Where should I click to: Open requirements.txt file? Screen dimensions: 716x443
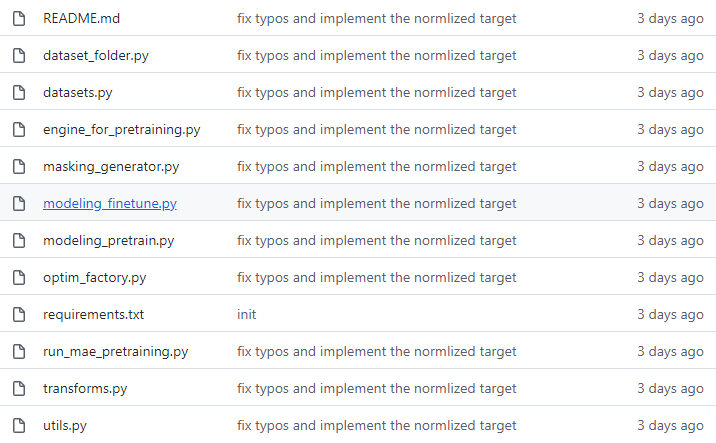93,314
